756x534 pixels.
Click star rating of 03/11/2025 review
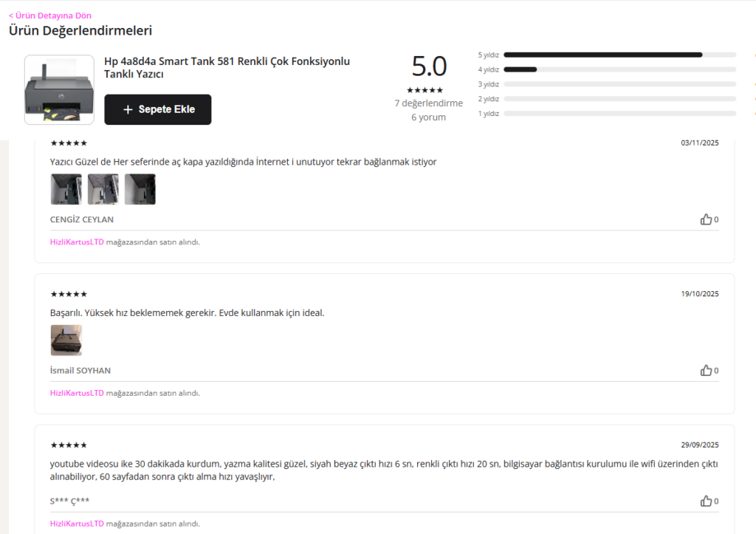pyautogui.click(x=69, y=143)
